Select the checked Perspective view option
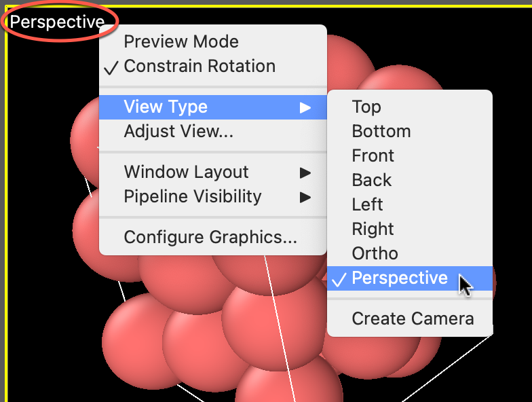The image size is (532, 402). (400, 278)
